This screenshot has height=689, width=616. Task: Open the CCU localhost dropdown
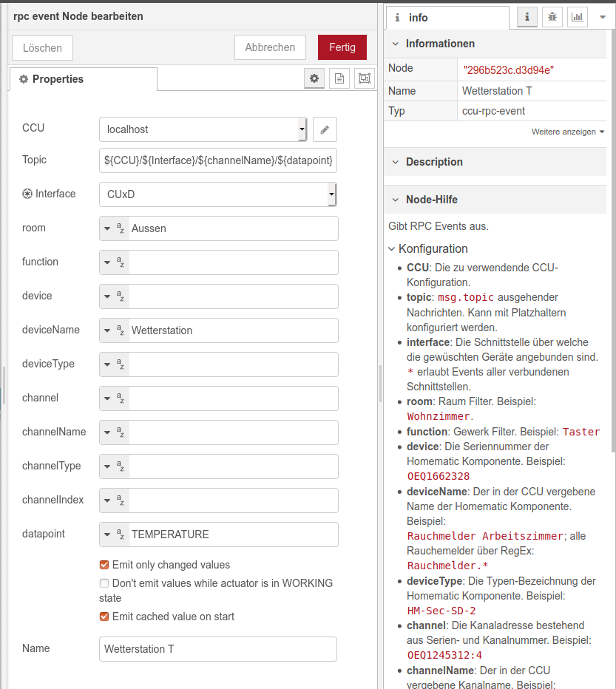(203, 129)
